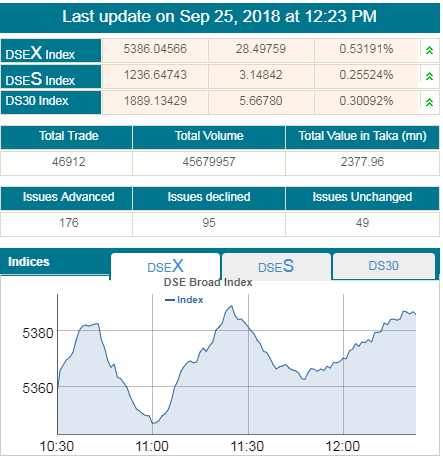This screenshot has height=458, width=443.
Task: Click the Last update timestamp banner
Action: [220, 17]
